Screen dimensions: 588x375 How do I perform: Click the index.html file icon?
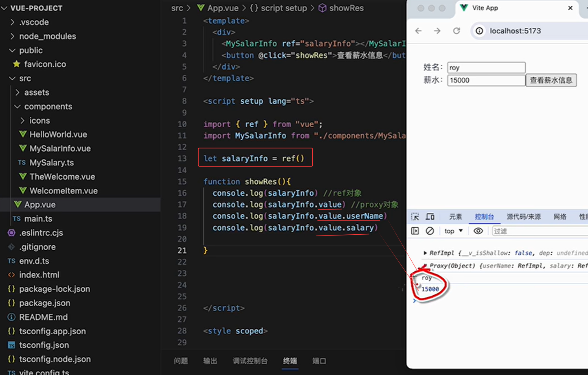11,275
